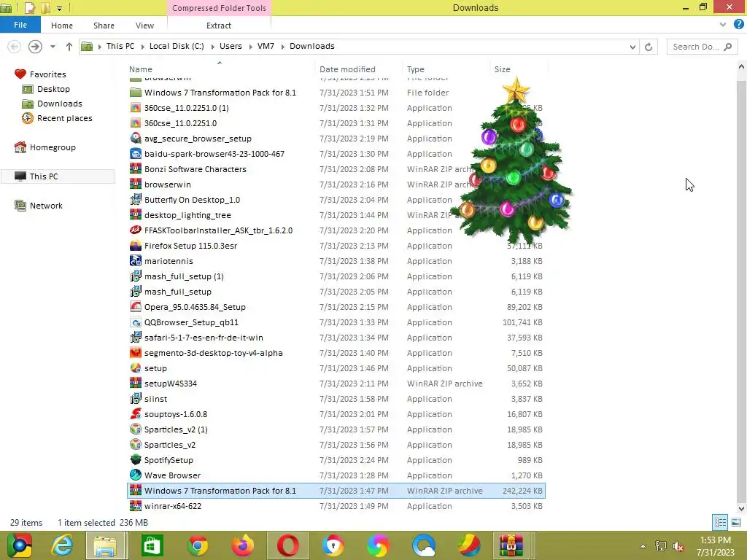Open the Share ribbon tab
Screen dimensions: 747x560
pyautogui.click(x=104, y=26)
